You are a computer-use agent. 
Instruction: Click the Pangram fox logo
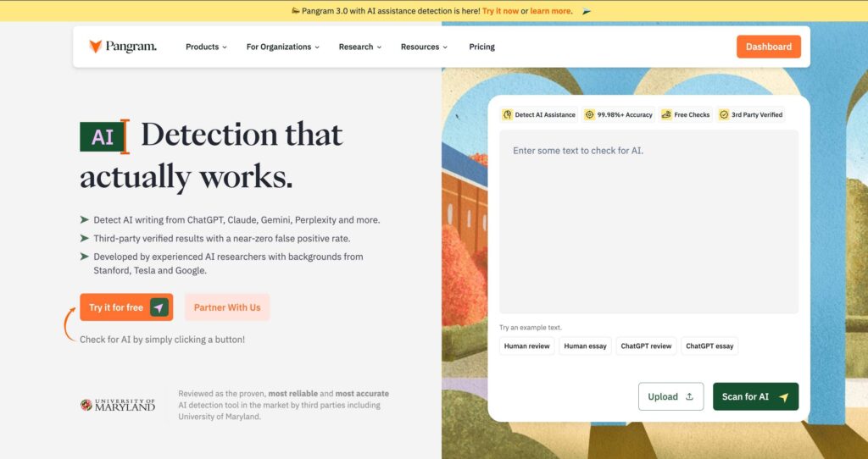click(96, 47)
